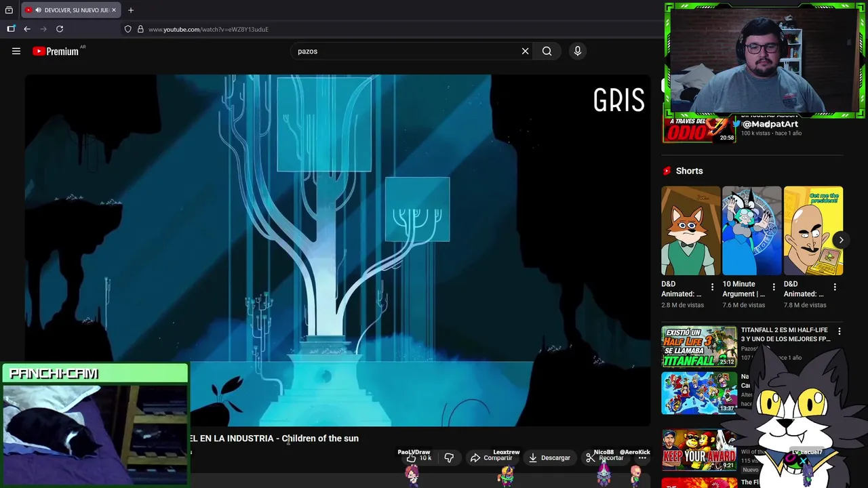Open TITANFALL 2 ES MI HALF-LIFE title link
The image size is (868, 488).
785,334
